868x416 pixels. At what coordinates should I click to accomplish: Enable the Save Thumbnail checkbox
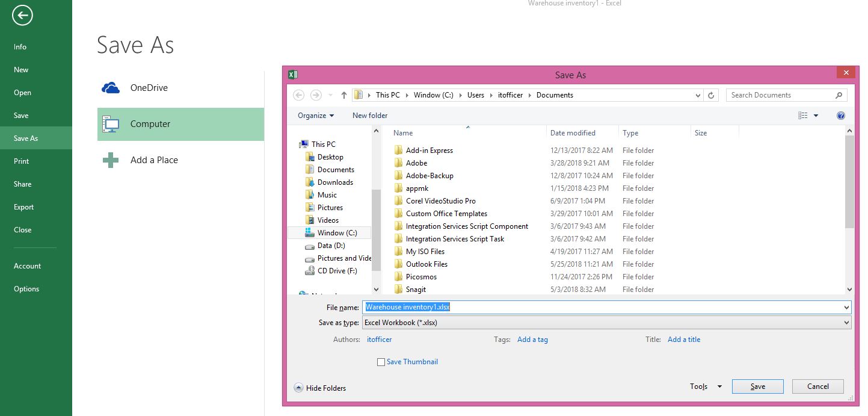point(381,362)
